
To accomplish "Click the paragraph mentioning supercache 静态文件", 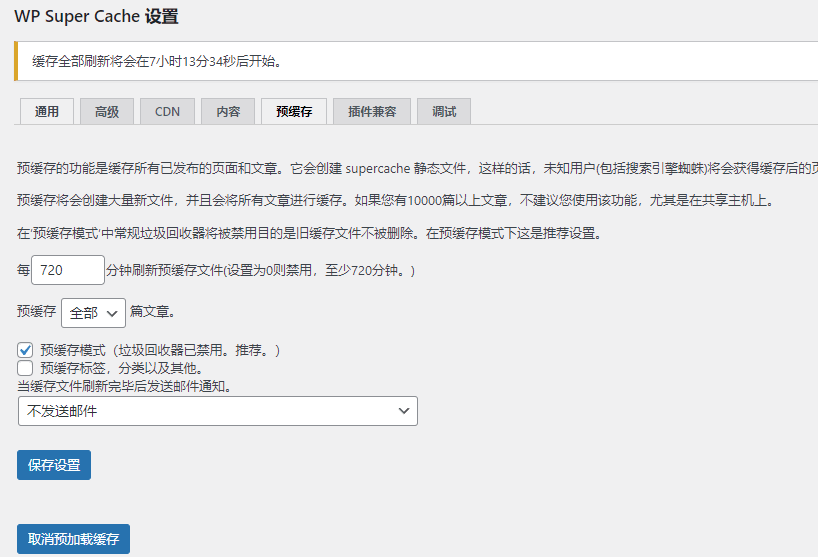I will [417, 168].
